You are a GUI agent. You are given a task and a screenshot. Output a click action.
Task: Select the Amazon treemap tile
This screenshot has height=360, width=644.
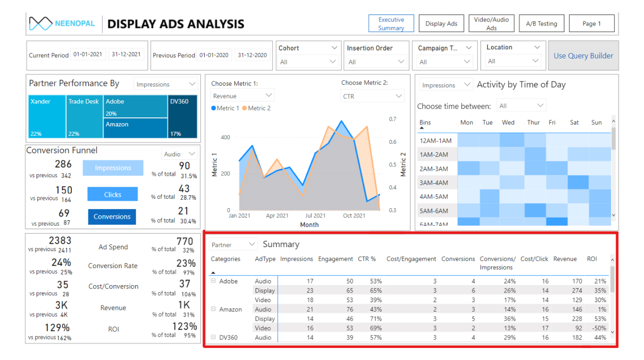coord(135,128)
